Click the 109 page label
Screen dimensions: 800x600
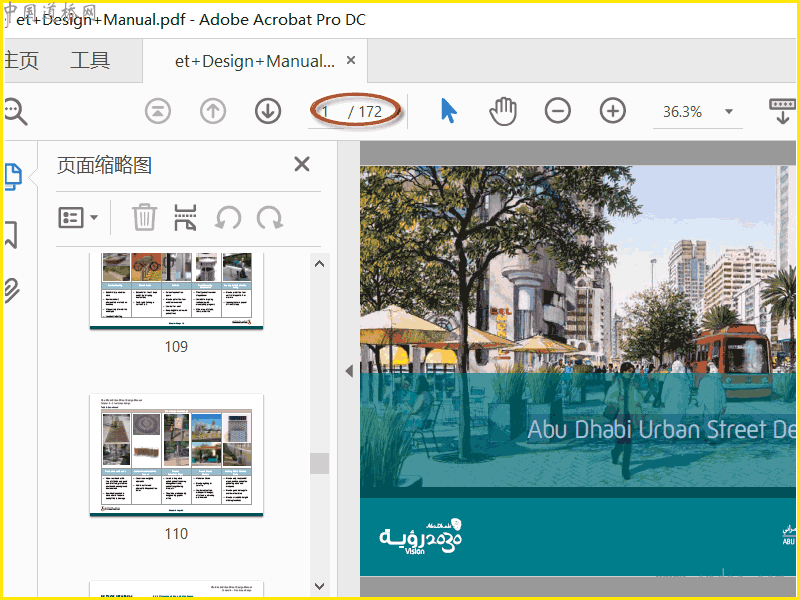pyautogui.click(x=176, y=347)
